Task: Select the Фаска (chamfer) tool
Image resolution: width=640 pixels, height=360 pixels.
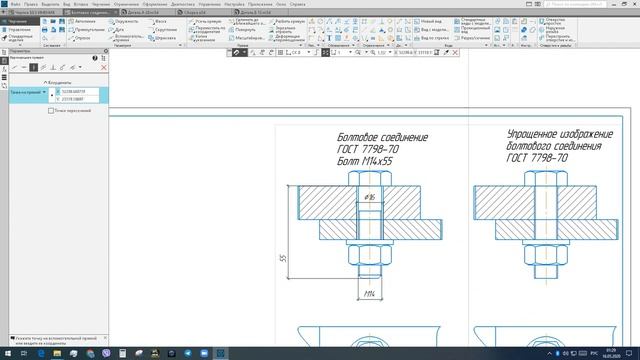Action: (157, 21)
